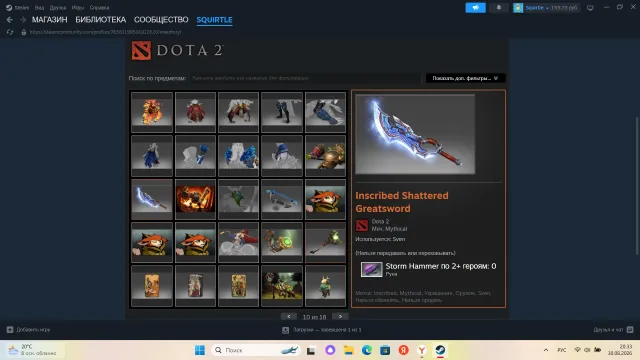This screenshot has width=640, height=360.
Task: Open the notifications bell
Action: (499, 7)
